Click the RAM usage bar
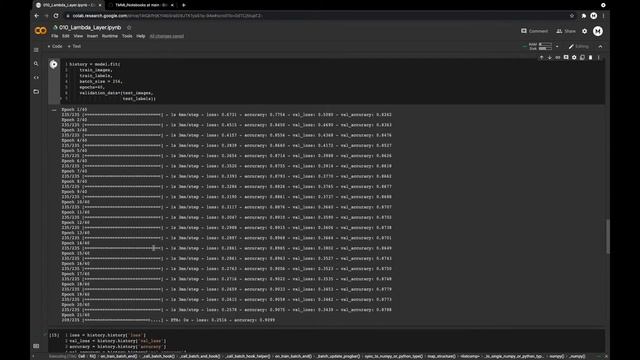Screen dimensions: 640x360 coord(545,44)
